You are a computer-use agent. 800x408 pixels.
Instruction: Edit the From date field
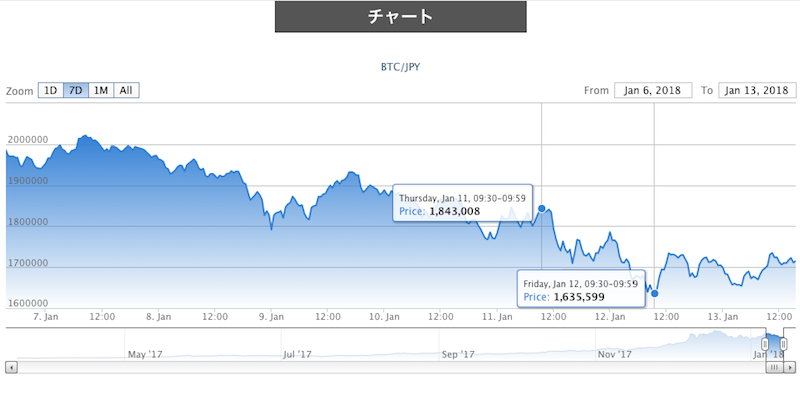pyautogui.click(x=653, y=90)
